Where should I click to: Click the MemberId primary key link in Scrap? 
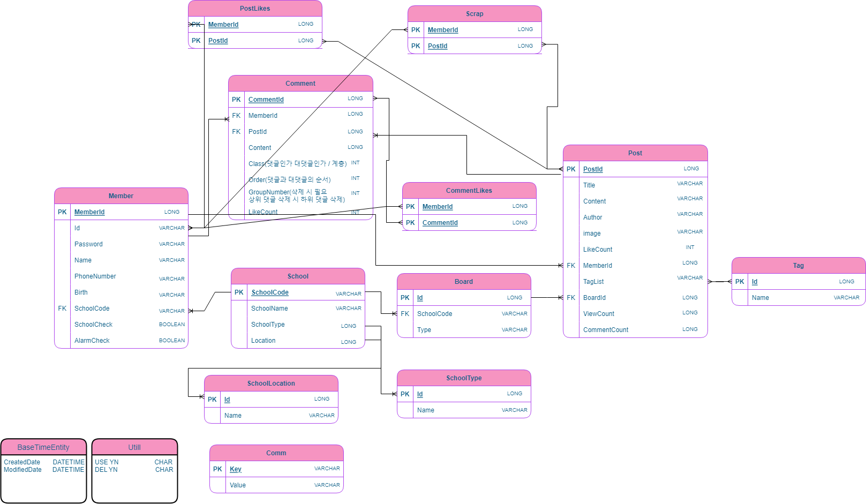(442, 29)
